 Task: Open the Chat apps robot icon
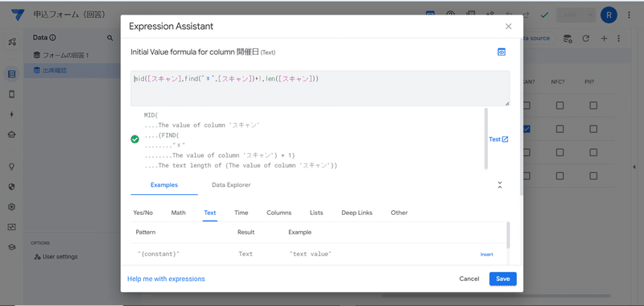point(11,134)
